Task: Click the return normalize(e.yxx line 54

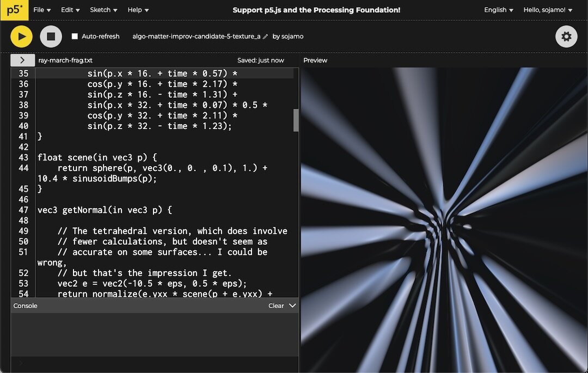Action: [x=165, y=293]
